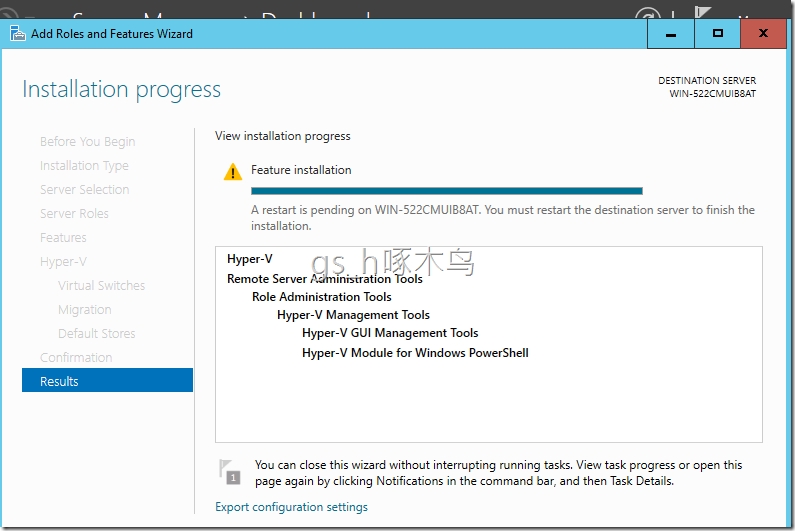The width and height of the screenshot is (795, 531).
Task: Select the Confirmation step in the sidebar
Action: [76, 357]
